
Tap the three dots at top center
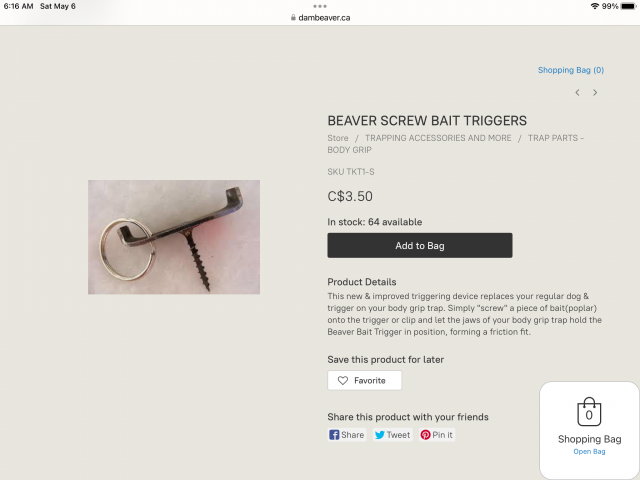320,6
